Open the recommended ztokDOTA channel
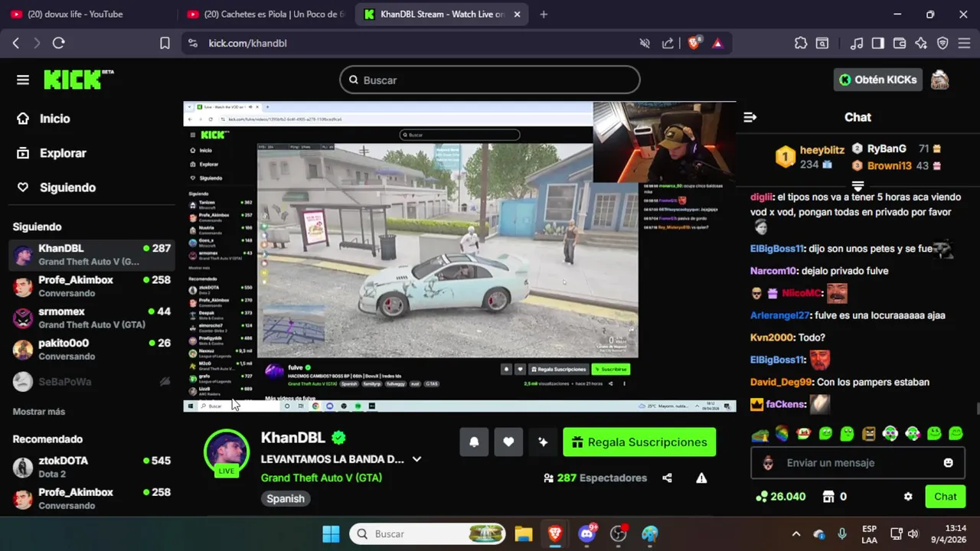This screenshot has height=551, width=980. [x=92, y=467]
